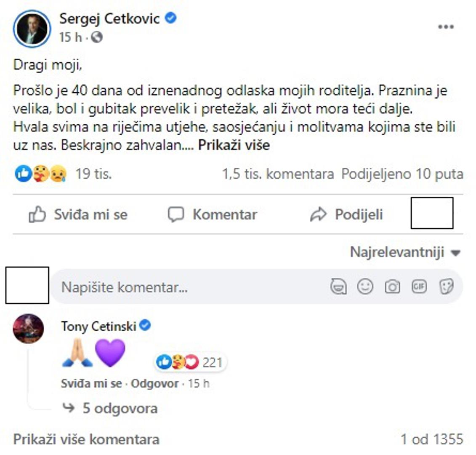The image size is (476, 455).
Task: Open the sticker picker icon
Action: pos(446,287)
